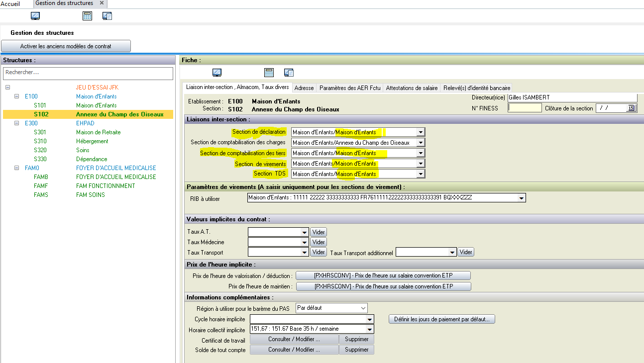
Task: Click Vider next to Taux Transport additionnel
Action: point(466,253)
